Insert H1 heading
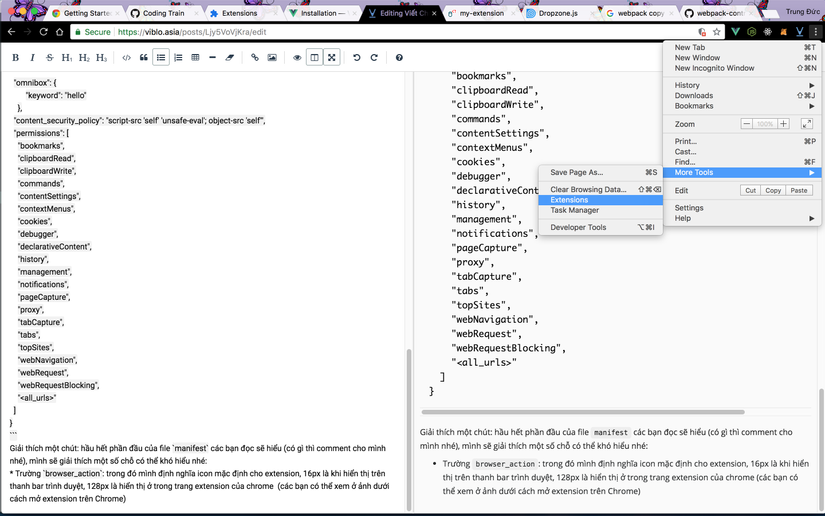This screenshot has height=516, width=825. (x=67, y=58)
